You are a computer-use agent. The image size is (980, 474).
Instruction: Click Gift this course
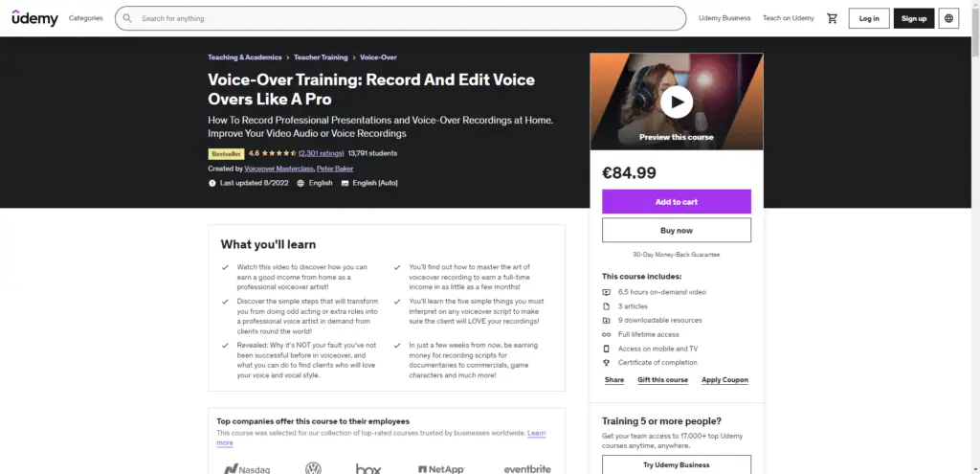[662, 379]
